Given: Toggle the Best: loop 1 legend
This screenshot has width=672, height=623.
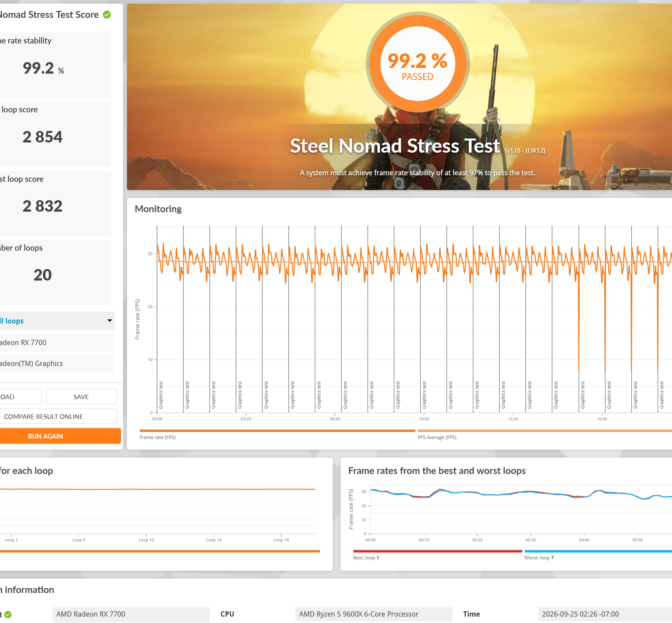Looking at the screenshot, I should 366,558.
